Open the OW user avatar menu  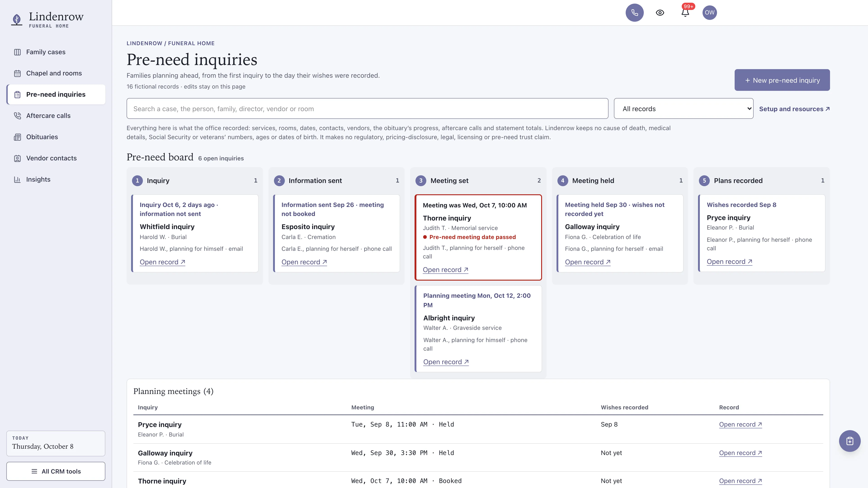pos(710,13)
